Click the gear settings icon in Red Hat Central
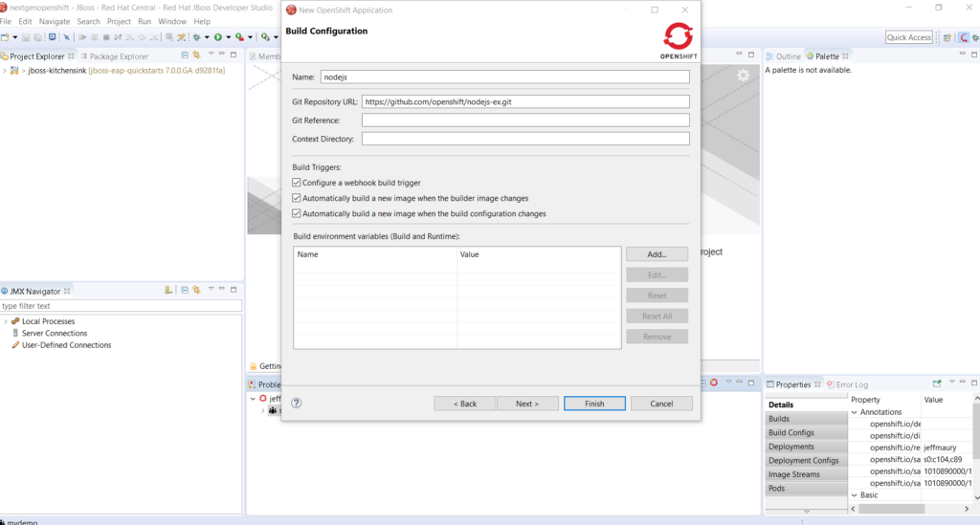Viewport: 980px width, 525px height. (743, 76)
